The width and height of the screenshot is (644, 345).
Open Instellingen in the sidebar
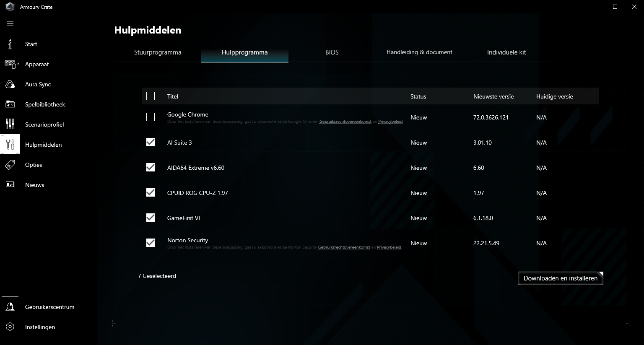click(40, 327)
